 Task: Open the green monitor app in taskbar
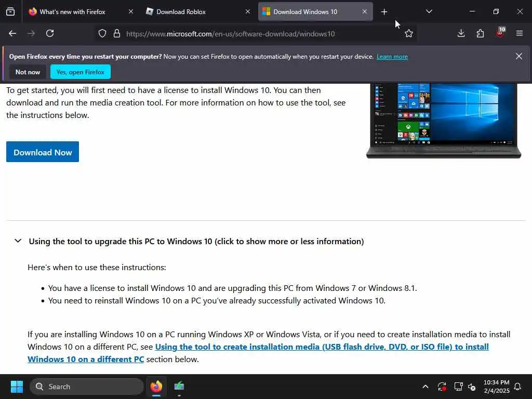pos(179,387)
